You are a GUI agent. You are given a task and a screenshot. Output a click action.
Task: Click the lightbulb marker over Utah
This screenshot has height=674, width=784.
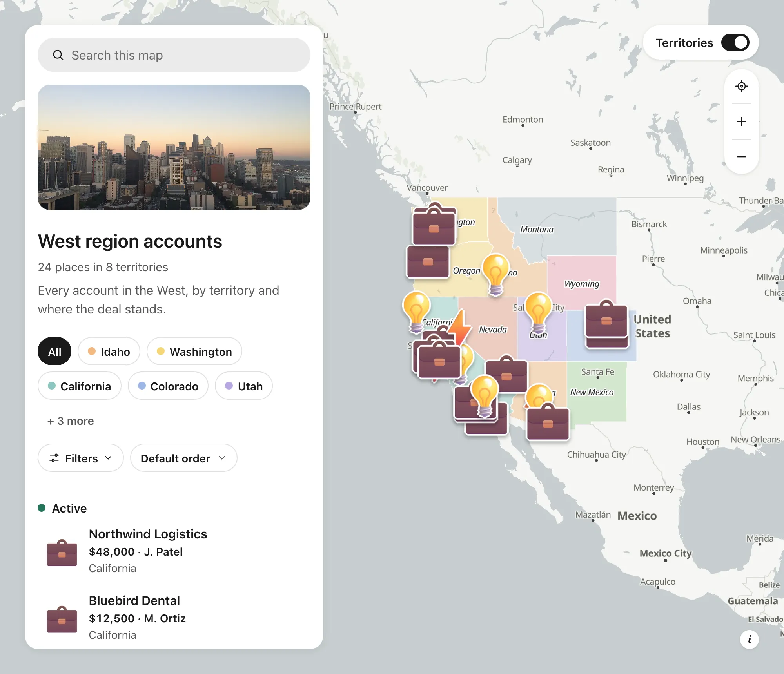pyautogui.click(x=538, y=313)
